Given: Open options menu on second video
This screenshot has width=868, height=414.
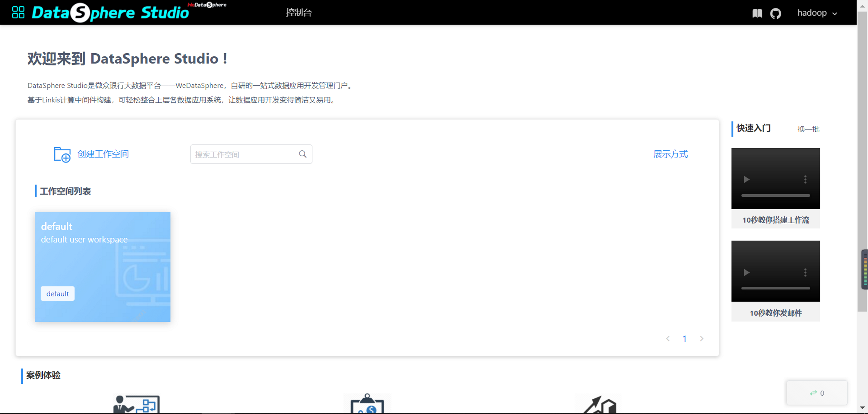Looking at the screenshot, I should click(805, 272).
